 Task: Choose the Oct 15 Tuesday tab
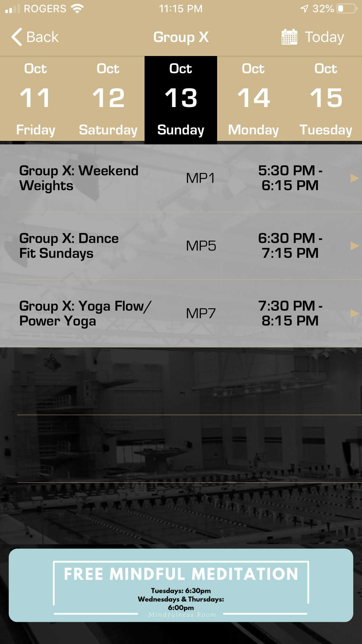coord(326,99)
